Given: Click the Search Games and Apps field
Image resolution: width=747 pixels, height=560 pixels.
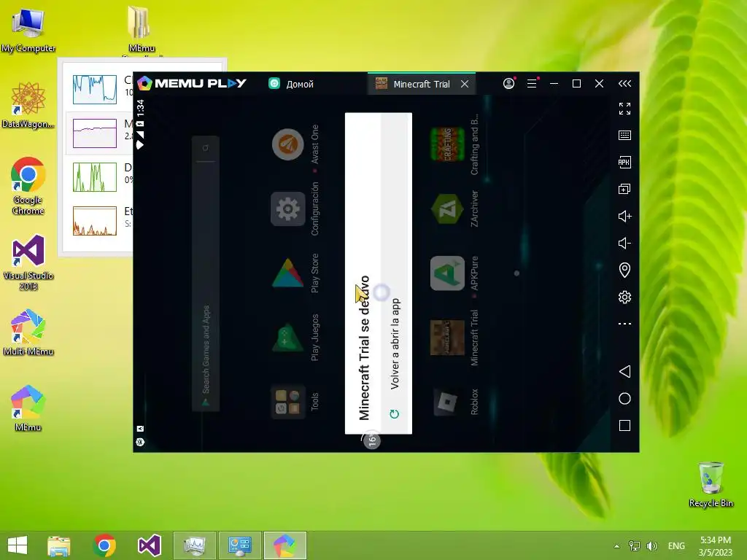Looking at the screenshot, I should click(x=206, y=273).
